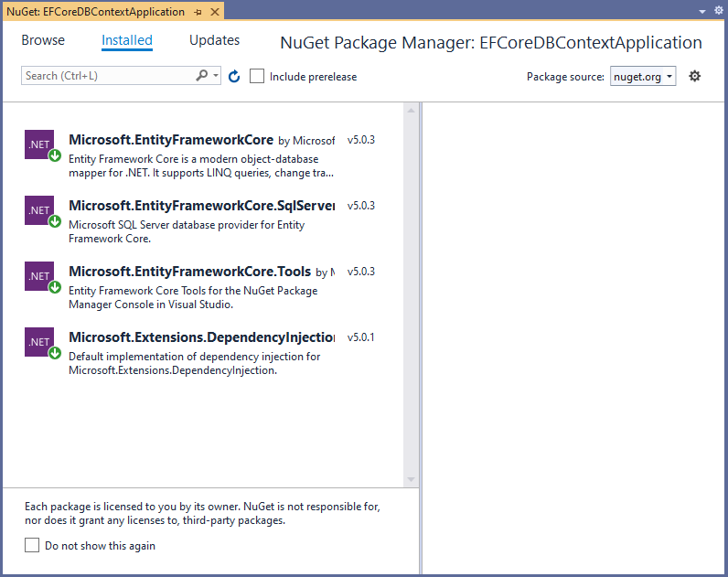
Task: Open window options gear in title strip
Action: point(719,11)
